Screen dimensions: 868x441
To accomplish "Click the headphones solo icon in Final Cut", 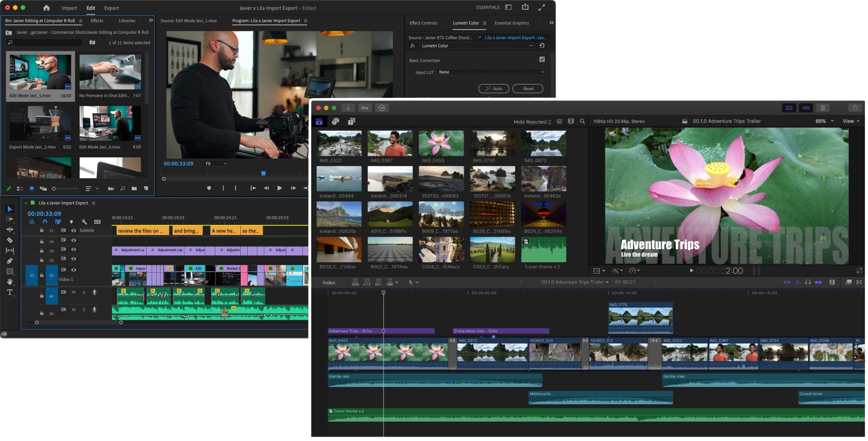I will 808,282.
